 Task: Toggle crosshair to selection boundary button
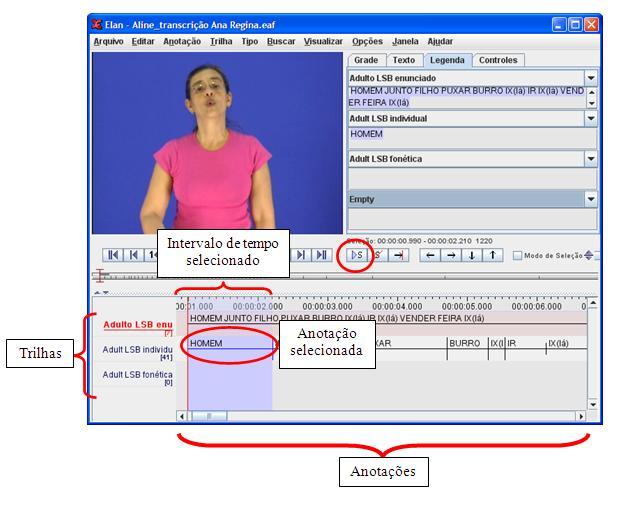[x=398, y=255]
